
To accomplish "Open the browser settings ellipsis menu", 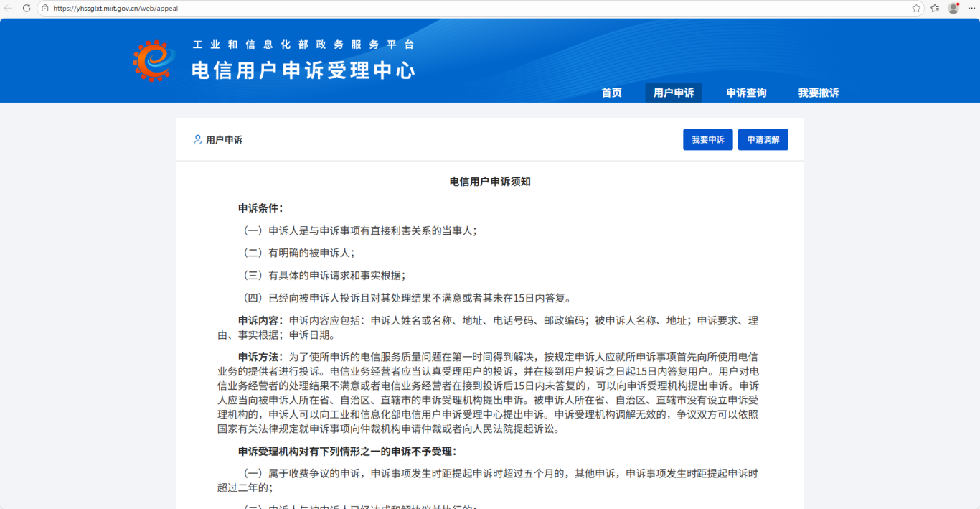I will tap(971, 9).
